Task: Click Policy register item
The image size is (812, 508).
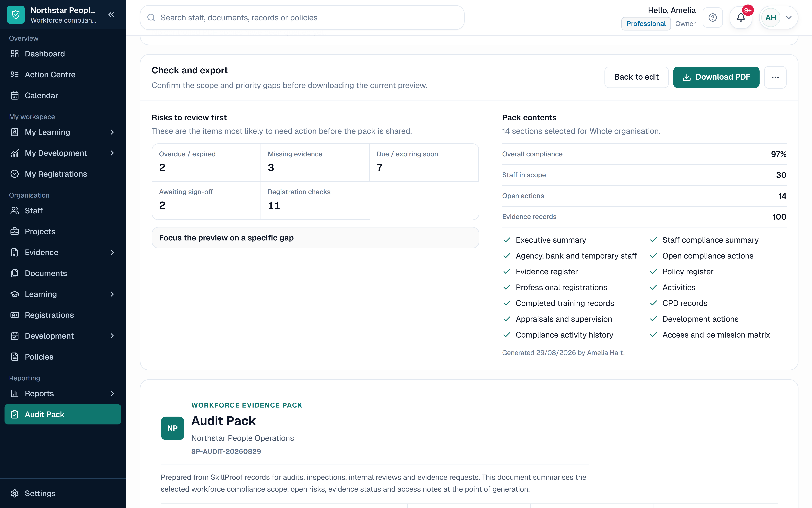Action: [x=681, y=271]
